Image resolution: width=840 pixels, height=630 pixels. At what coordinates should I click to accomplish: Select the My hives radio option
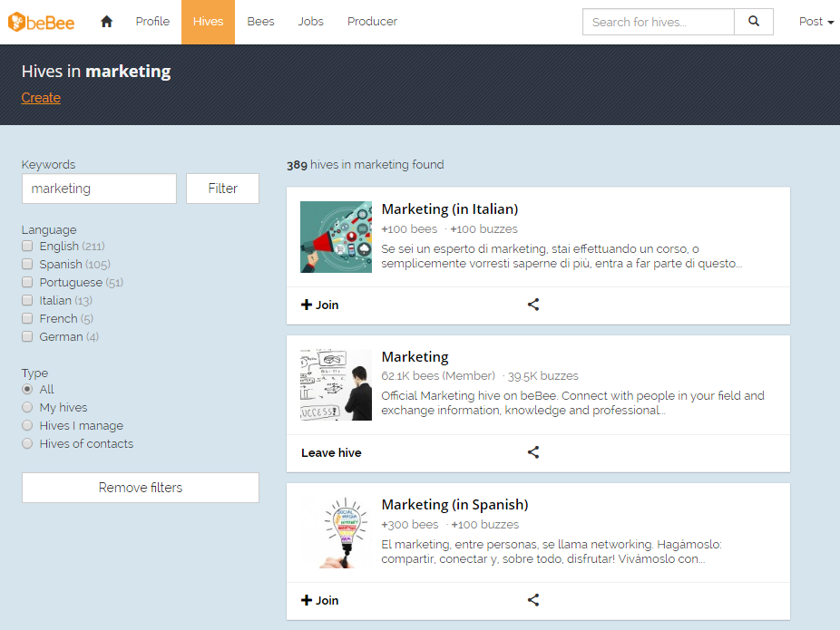click(27, 407)
